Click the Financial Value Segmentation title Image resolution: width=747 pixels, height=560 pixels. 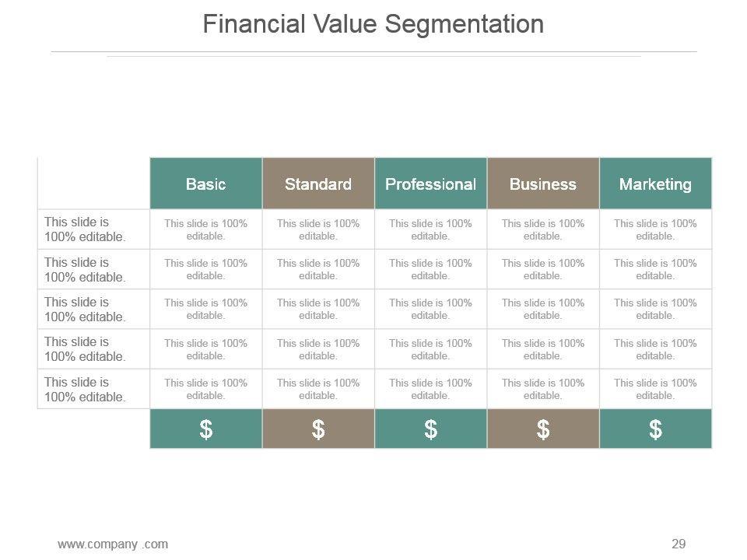pos(373,24)
